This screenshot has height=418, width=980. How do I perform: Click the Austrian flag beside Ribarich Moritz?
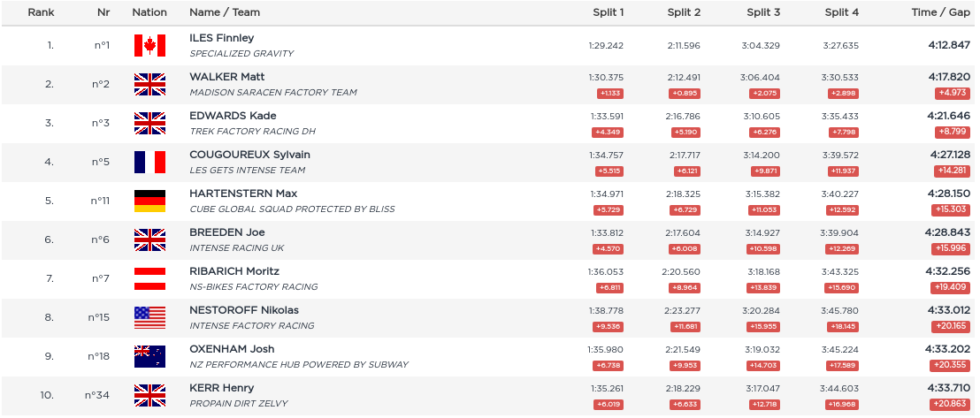tap(149, 278)
